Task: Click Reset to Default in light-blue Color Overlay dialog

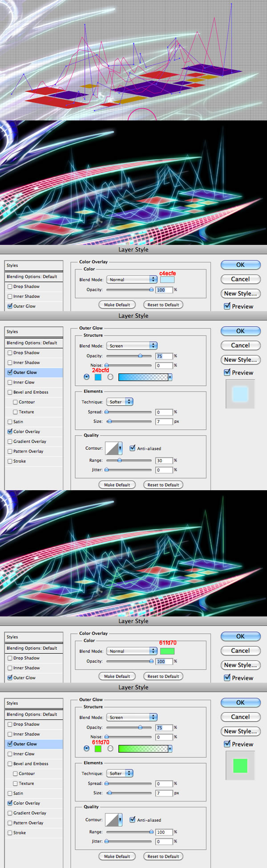Action: [163, 305]
